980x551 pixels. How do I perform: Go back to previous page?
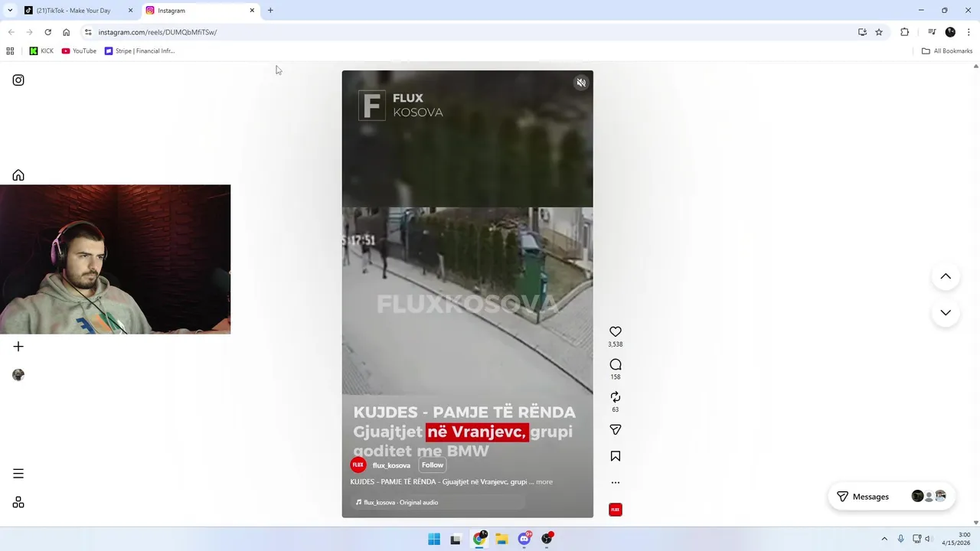pos(11,32)
